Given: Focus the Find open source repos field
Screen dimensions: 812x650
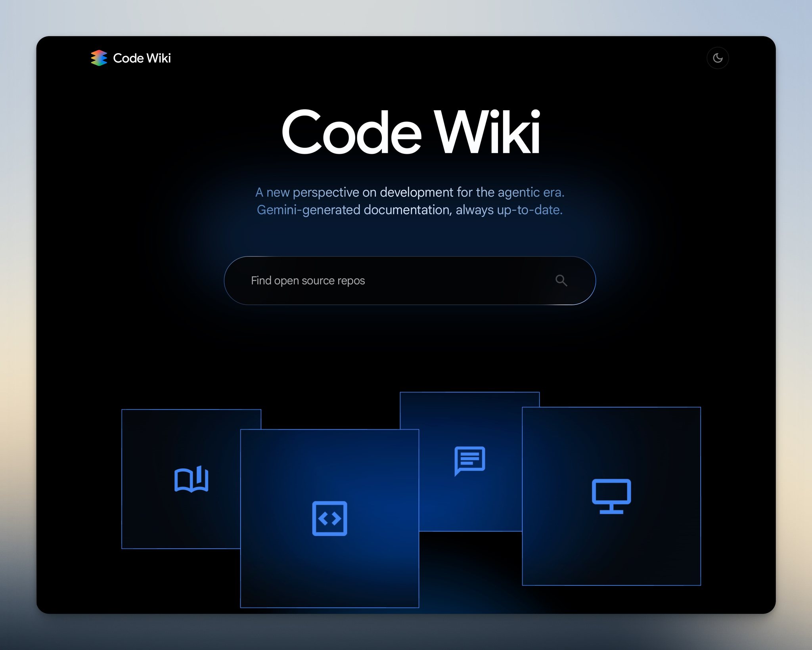Looking at the screenshot, I should click(x=410, y=281).
